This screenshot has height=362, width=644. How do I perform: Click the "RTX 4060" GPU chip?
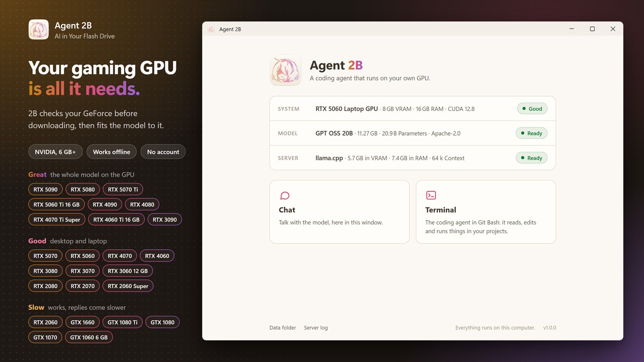click(x=157, y=256)
